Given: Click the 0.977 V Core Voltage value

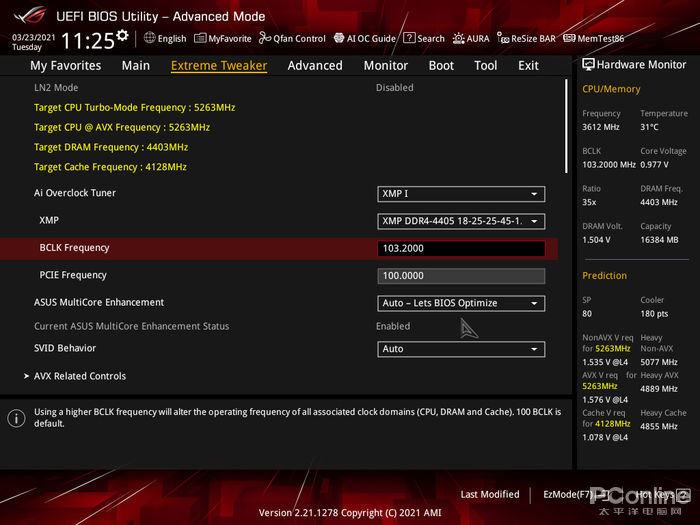Looking at the screenshot, I should coord(654,165).
